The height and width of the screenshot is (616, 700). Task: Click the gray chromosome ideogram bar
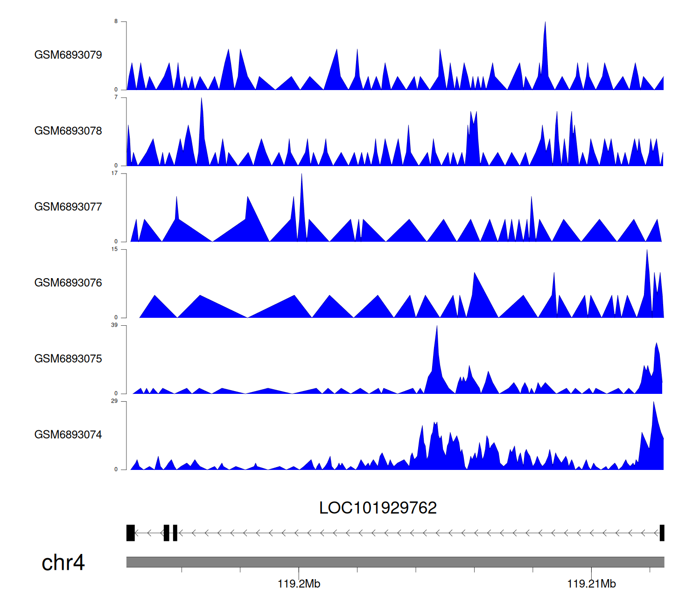pos(395,562)
